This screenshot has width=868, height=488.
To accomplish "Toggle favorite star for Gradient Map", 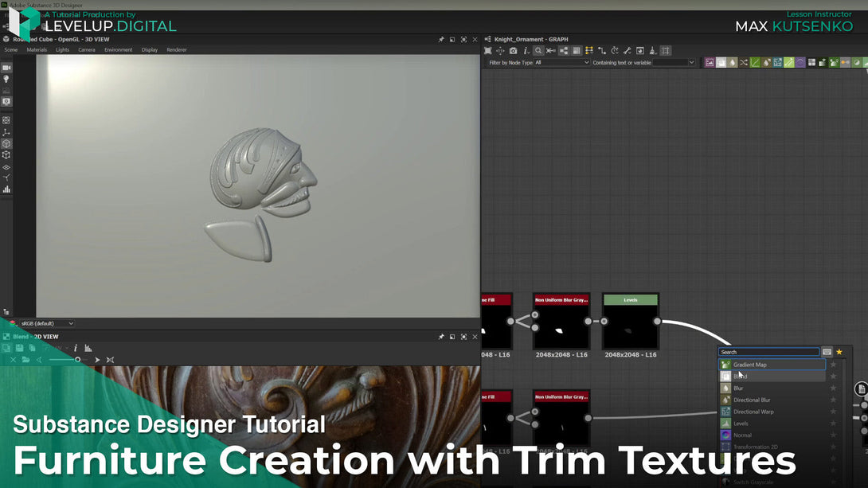I will pos(833,365).
